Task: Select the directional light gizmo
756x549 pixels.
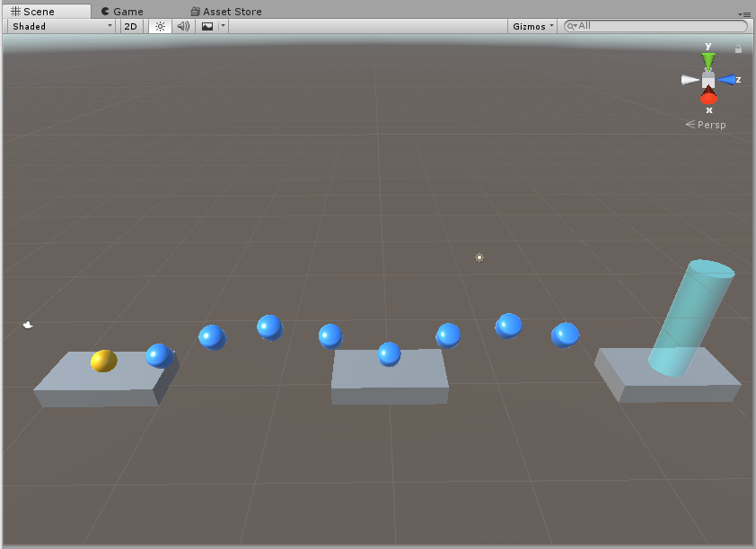Action: point(479,257)
